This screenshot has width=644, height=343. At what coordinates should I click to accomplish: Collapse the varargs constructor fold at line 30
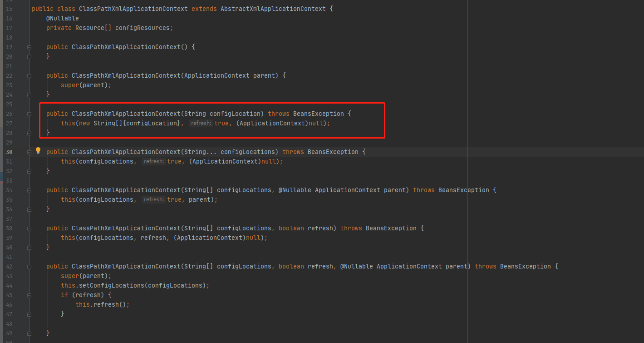click(29, 152)
